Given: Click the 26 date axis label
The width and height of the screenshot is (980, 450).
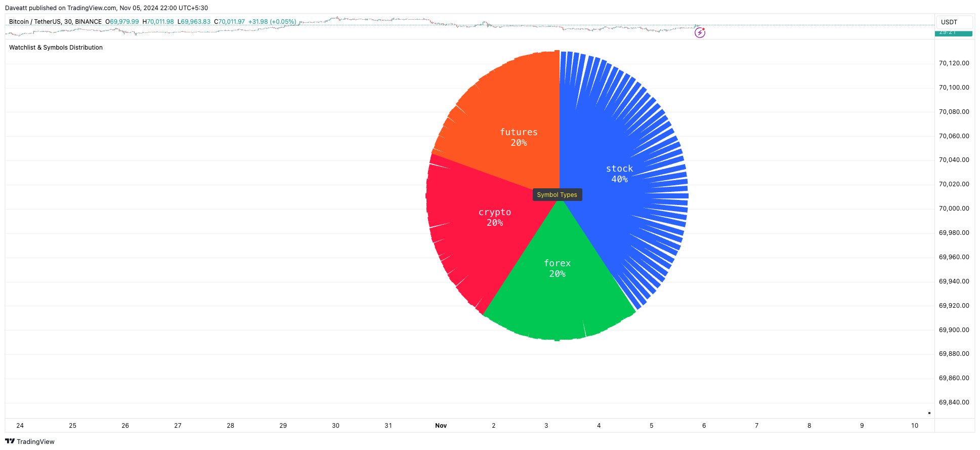Looking at the screenshot, I should click(x=125, y=426).
